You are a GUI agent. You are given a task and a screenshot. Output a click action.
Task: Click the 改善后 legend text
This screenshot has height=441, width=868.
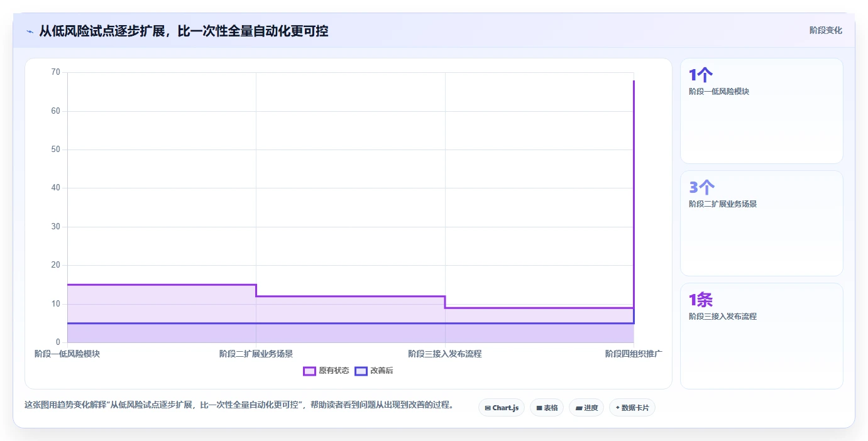click(382, 371)
